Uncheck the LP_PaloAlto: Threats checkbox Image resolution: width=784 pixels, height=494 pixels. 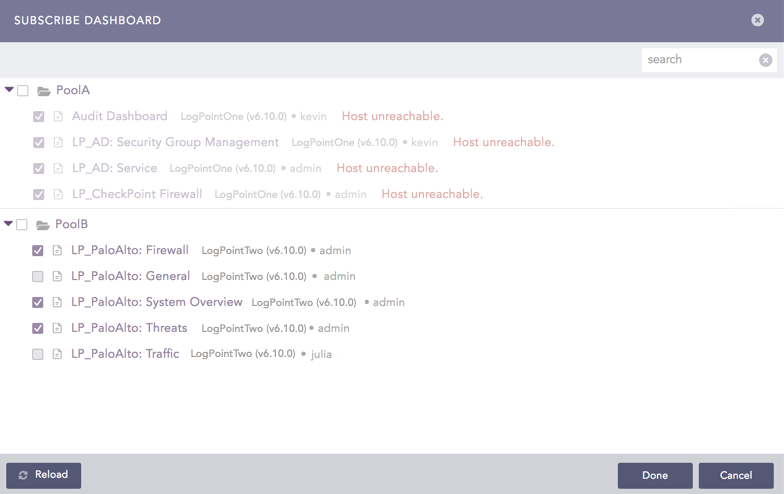[38, 328]
